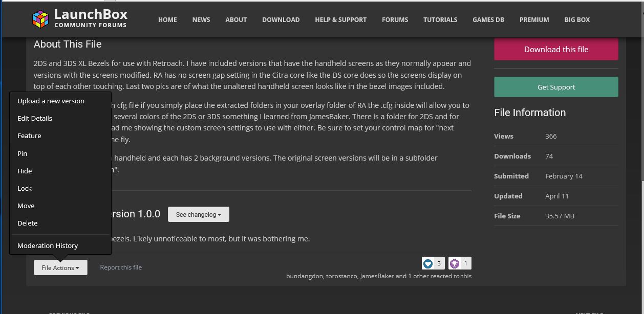644x314 pixels.
Task: Choose Pin from the menu
Action: 22,153
